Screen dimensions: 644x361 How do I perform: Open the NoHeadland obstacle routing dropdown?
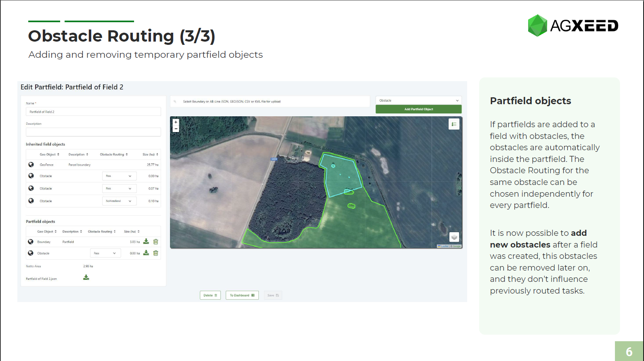(x=119, y=201)
